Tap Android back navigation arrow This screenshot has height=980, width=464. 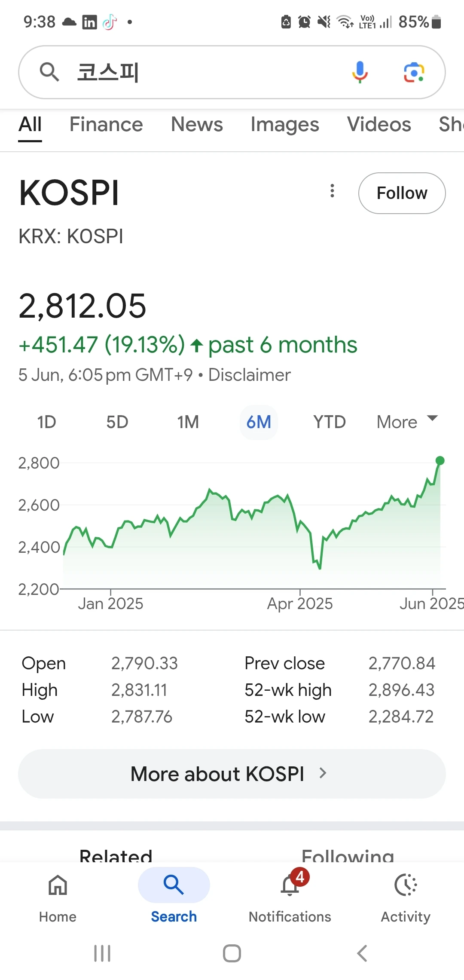click(362, 953)
